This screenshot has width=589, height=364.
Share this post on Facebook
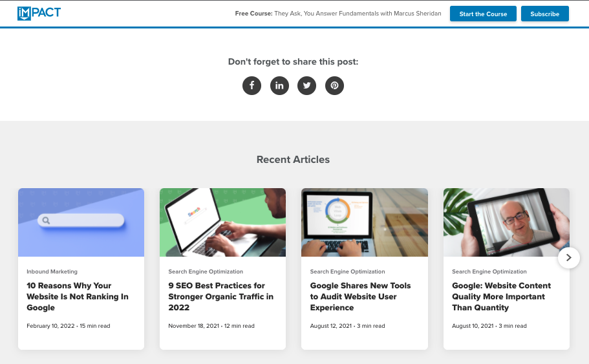coord(252,85)
